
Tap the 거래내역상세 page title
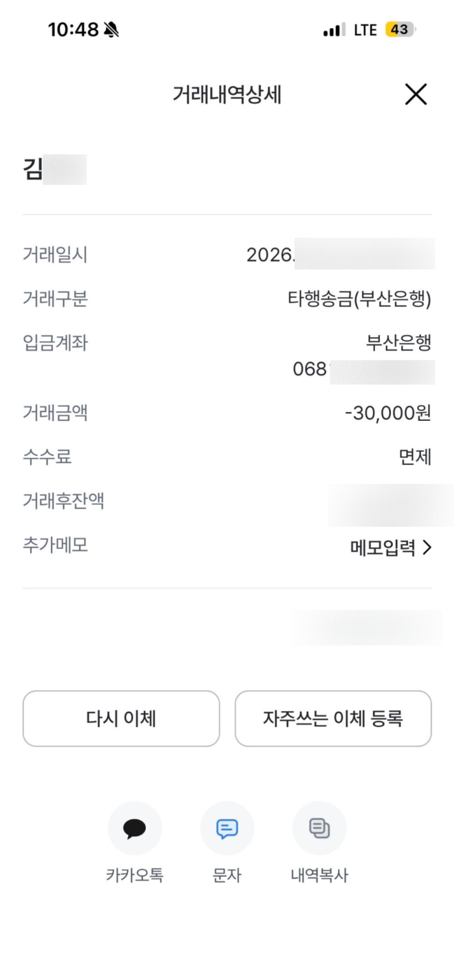click(227, 94)
